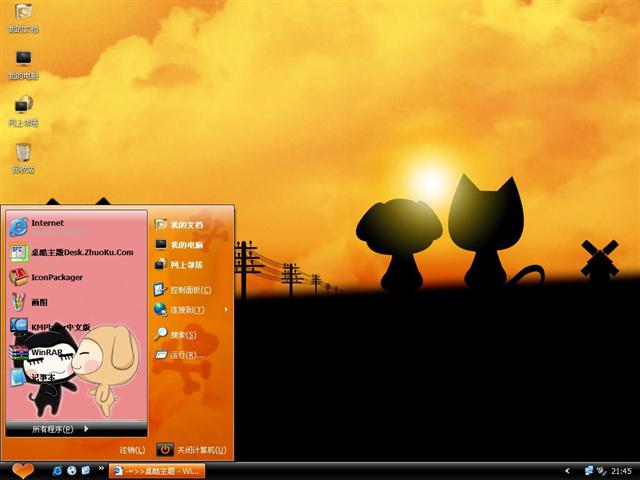Click the Log Off (注销) button

(x=132, y=450)
